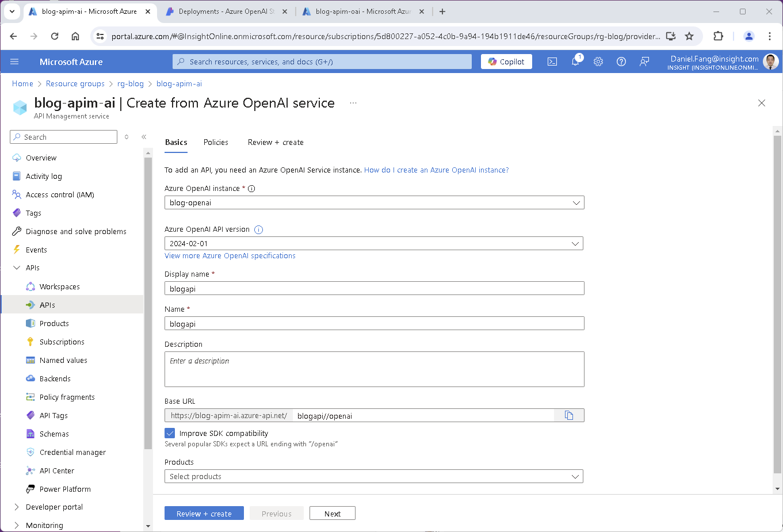Viewport: 783px width, 532px height.
Task: Click the Display name input field
Action: [374, 288]
